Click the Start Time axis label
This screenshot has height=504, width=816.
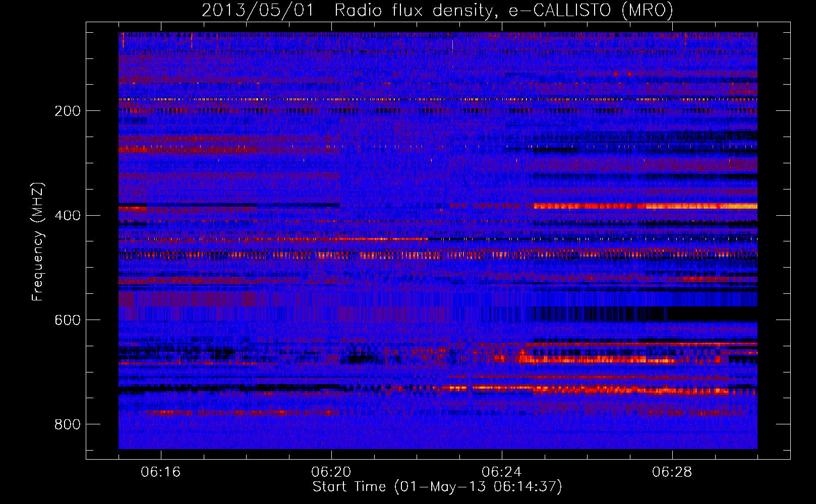point(437,486)
